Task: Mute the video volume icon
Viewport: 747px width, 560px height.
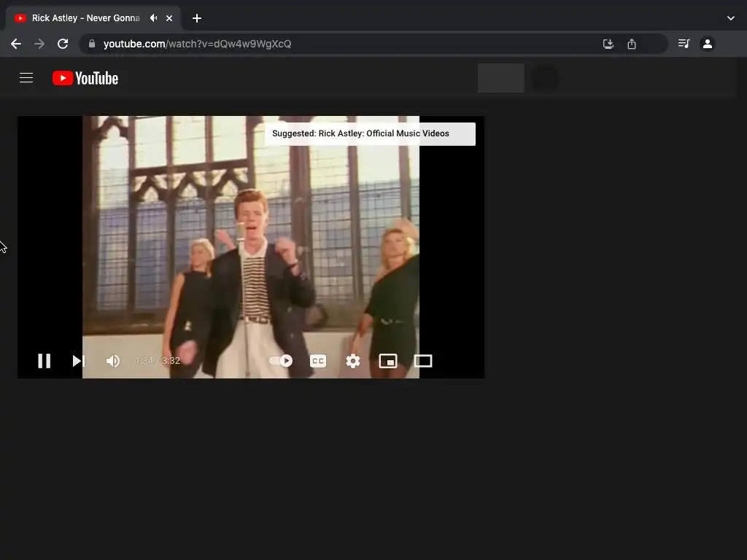Action: coord(113,361)
